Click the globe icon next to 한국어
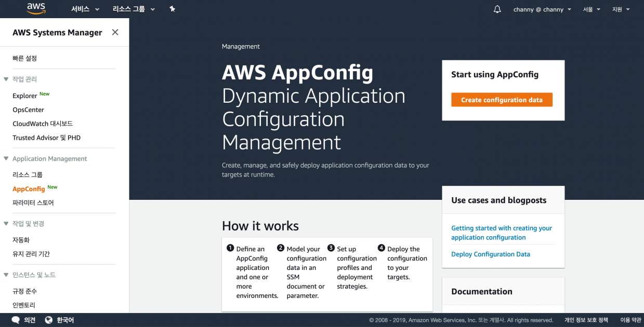 pos(48,320)
